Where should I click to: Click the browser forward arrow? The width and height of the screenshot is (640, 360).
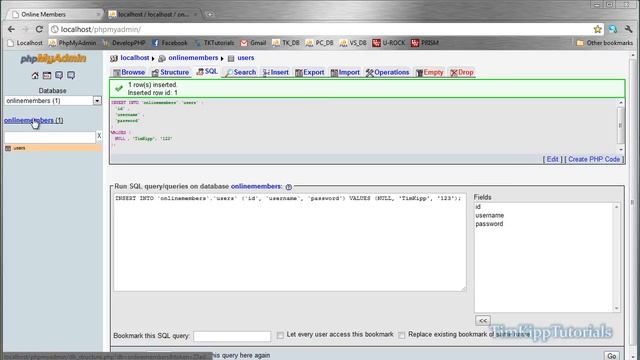[x=25, y=29]
